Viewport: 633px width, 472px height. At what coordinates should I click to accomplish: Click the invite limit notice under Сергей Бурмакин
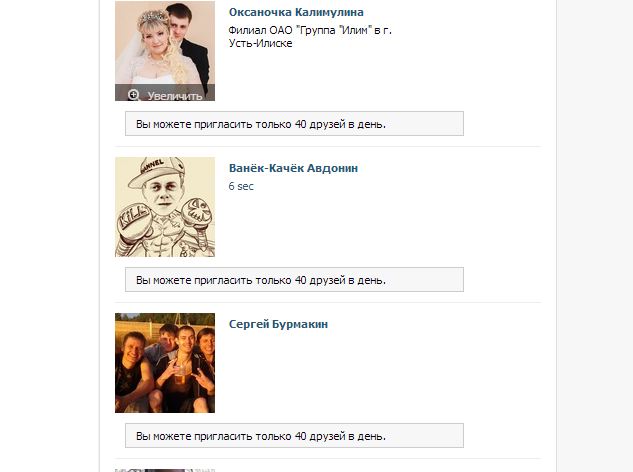tap(294, 435)
